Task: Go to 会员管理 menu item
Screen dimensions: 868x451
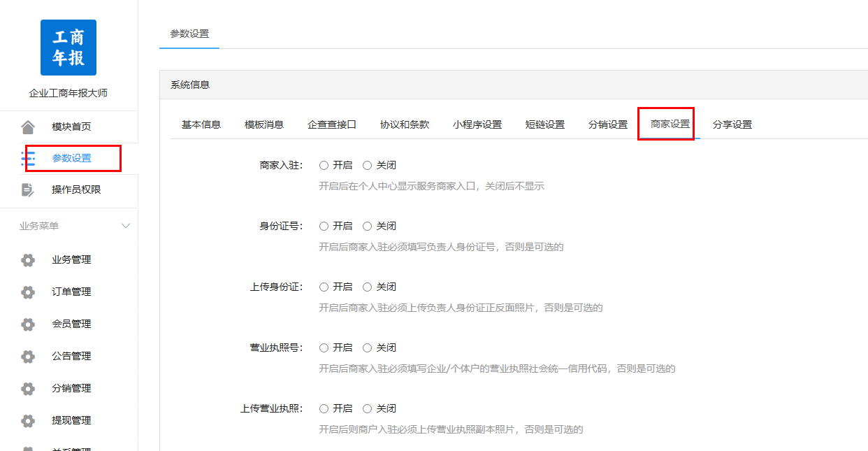Action: 71,324
